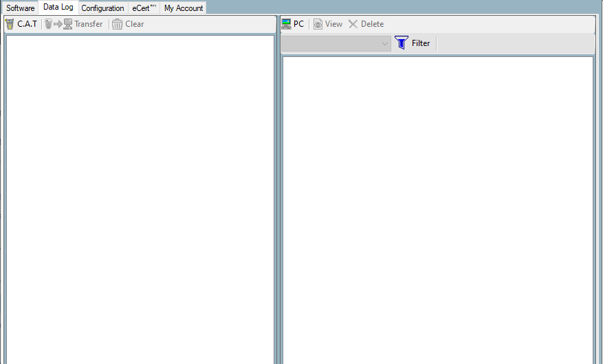
Task: Click inside the C.A.T log list area
Action: [x=140, y=200]
